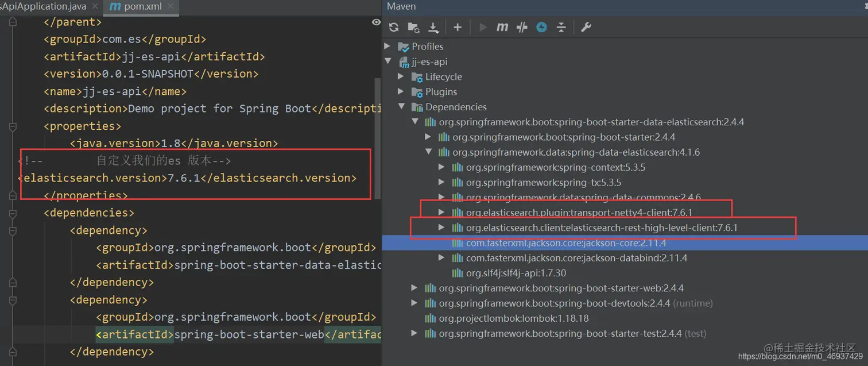Select jackson-core:2.11.4 dependency row
Screen dimensions: 868x366
[x=625, y=243]
